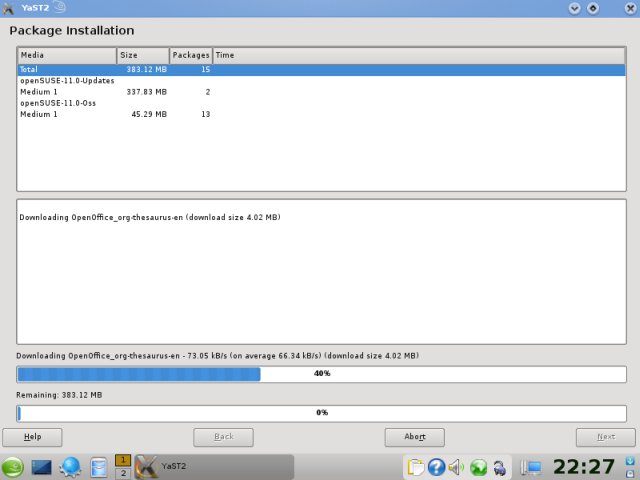Viewport: 640px width, 480px height.
Task: Click the lower small panel applet icon beside clock
Action: [630, 473]
